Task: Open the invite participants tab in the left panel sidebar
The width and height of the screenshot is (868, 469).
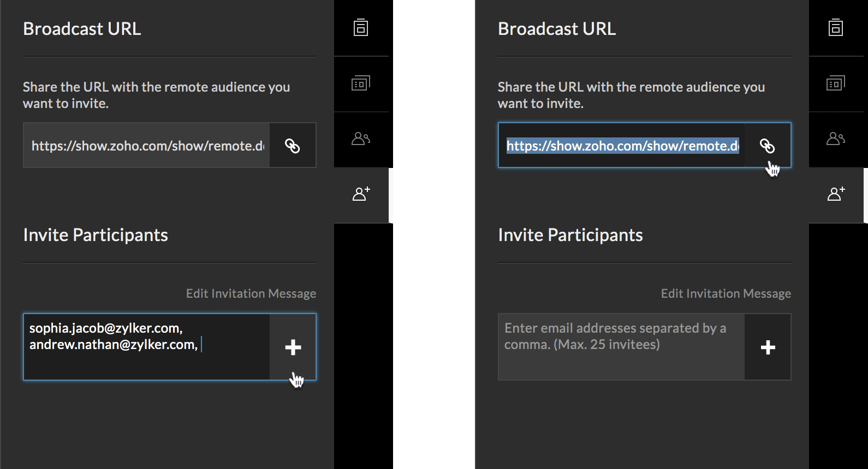Action: 361,194
